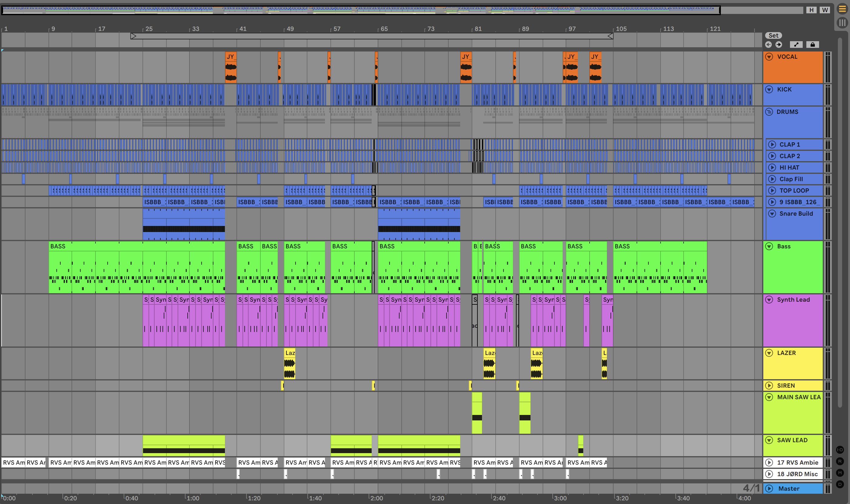The image size is (850, 504).
Task: Jump to previous locator arrow
Action: [768, 45]
